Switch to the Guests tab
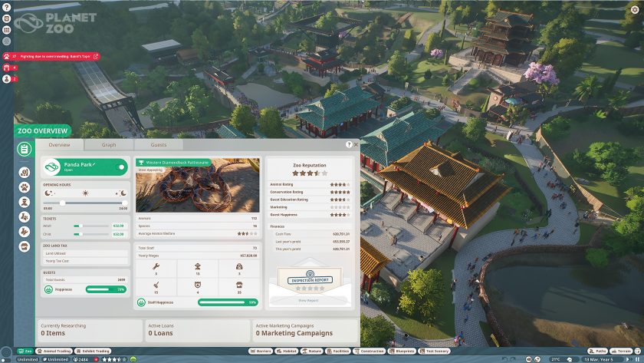644x363 pixels. click(x=159, y=145)
